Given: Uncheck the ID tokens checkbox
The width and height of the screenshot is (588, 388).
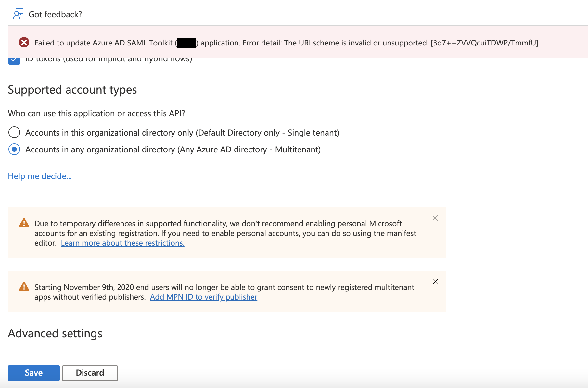Looking at the screenshot, I should click(x=14, y=61).
